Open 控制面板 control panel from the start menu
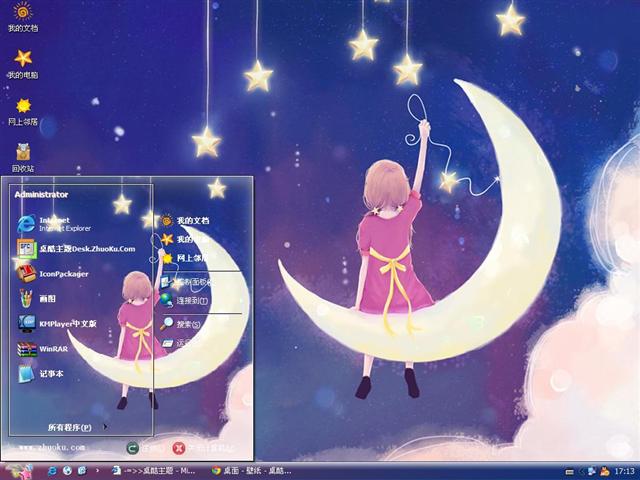 coord(186,282)
